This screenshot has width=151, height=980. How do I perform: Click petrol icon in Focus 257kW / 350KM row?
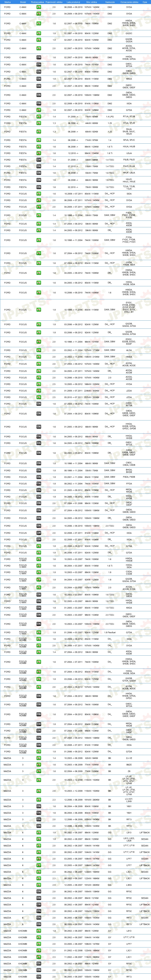tap(38, 397)
